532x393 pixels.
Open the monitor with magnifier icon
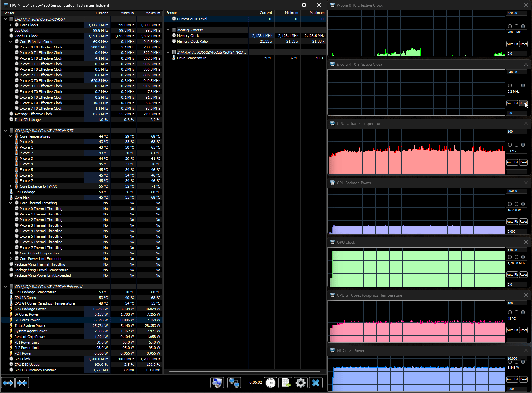(217, 383)
